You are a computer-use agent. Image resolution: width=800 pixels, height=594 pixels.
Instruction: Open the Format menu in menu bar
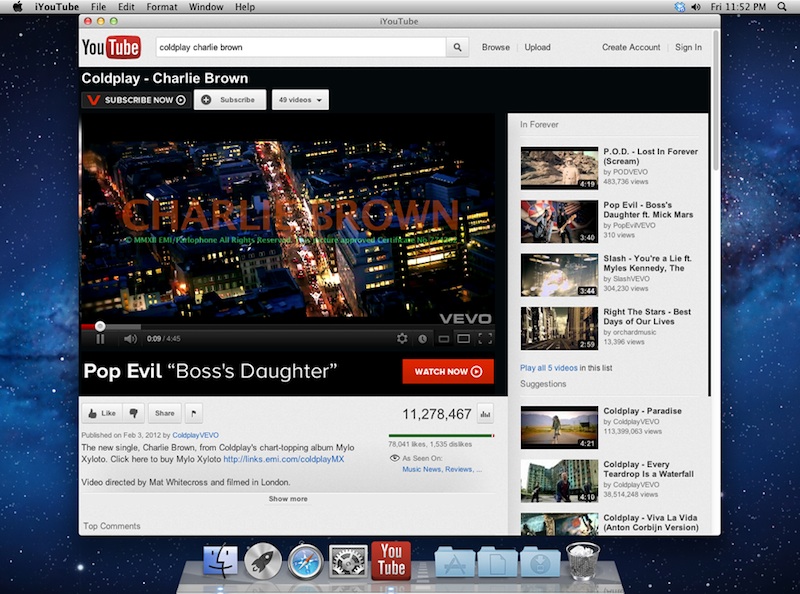pos(162,7)
